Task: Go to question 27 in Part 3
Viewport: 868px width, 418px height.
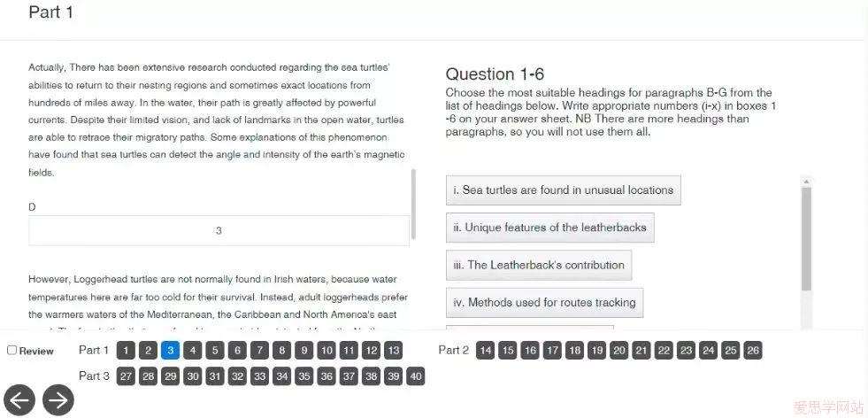Action: click(x=126, y=377)
